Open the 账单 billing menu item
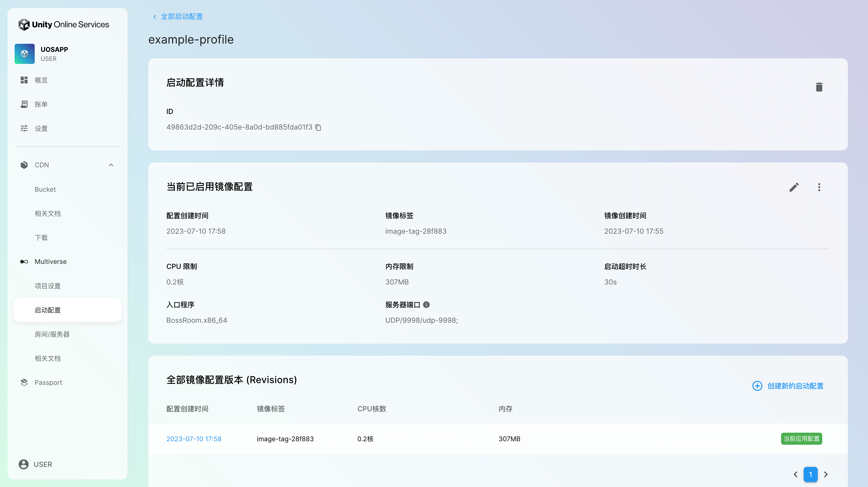The width and height of the screenshot is (868, 487). pos(41,104)
